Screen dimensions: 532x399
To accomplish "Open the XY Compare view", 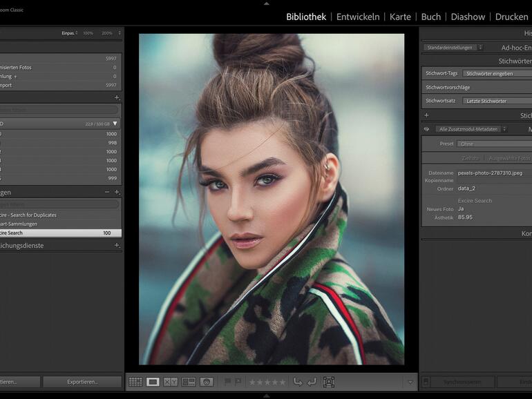I will [x=171, y=382].
